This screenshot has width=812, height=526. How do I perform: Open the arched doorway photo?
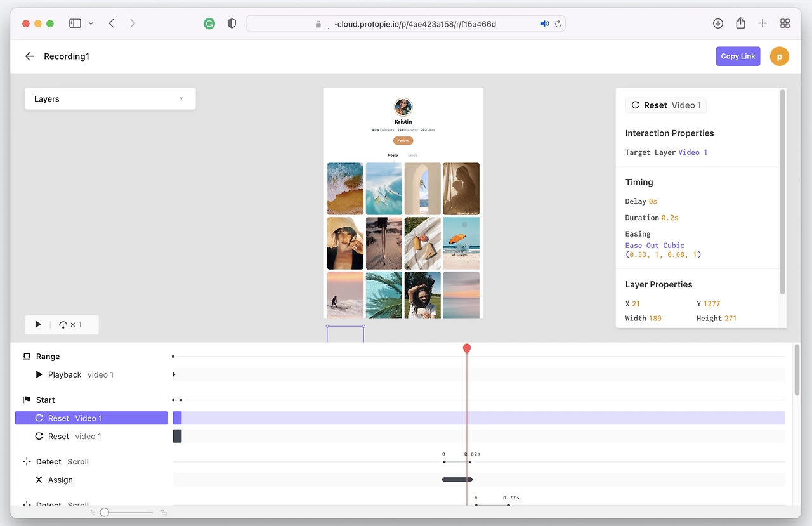(422, 188)
